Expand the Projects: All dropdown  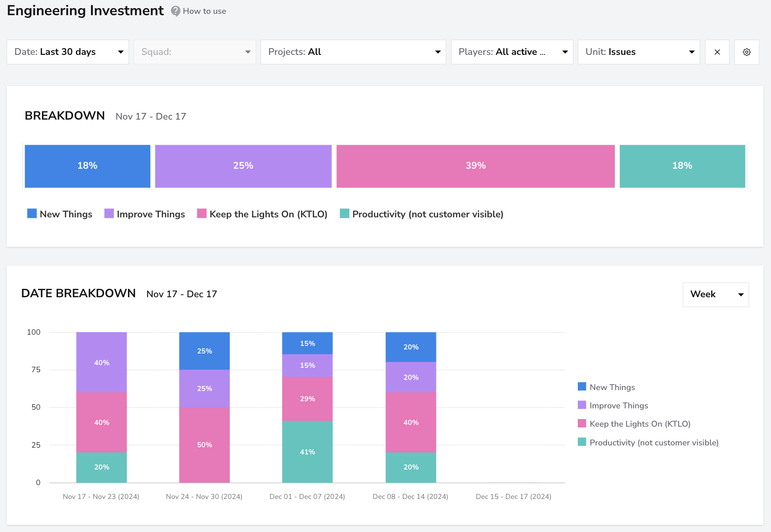353,52
